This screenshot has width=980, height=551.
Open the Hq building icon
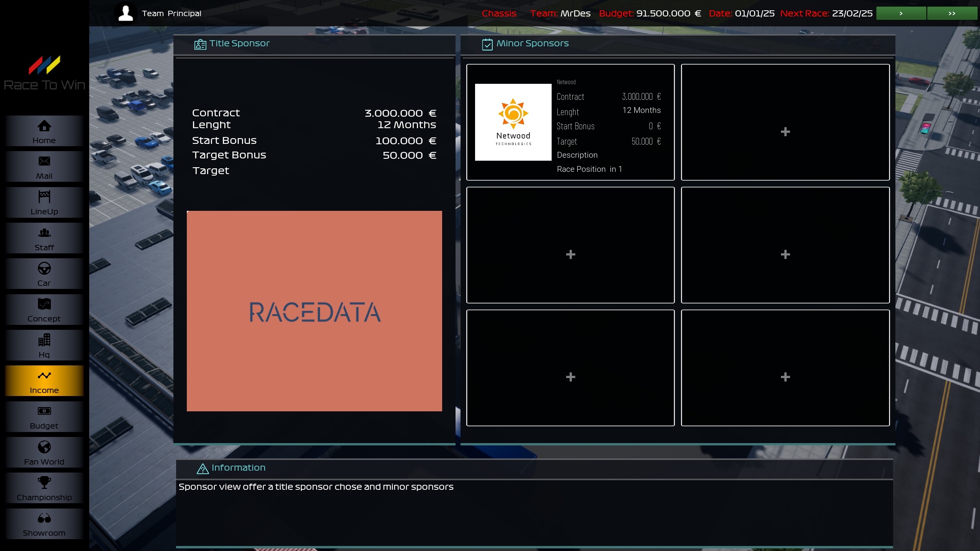point(44,340)
